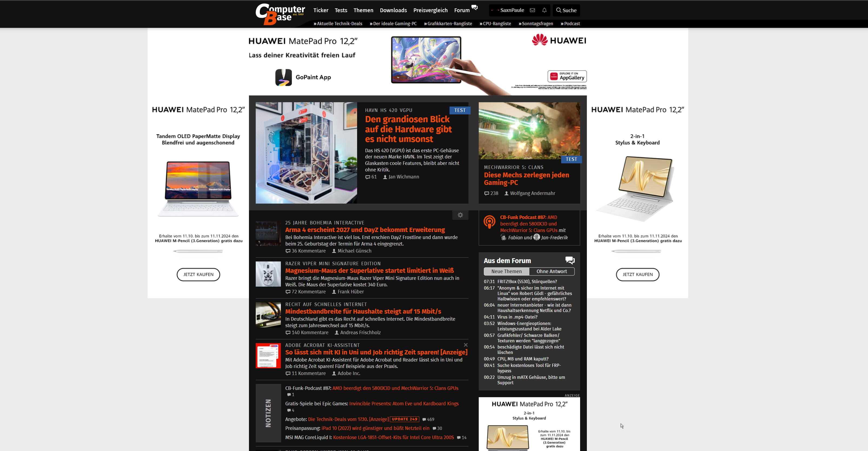Open news feed settings gear icon
868x451 pixels.
point(460,215)
